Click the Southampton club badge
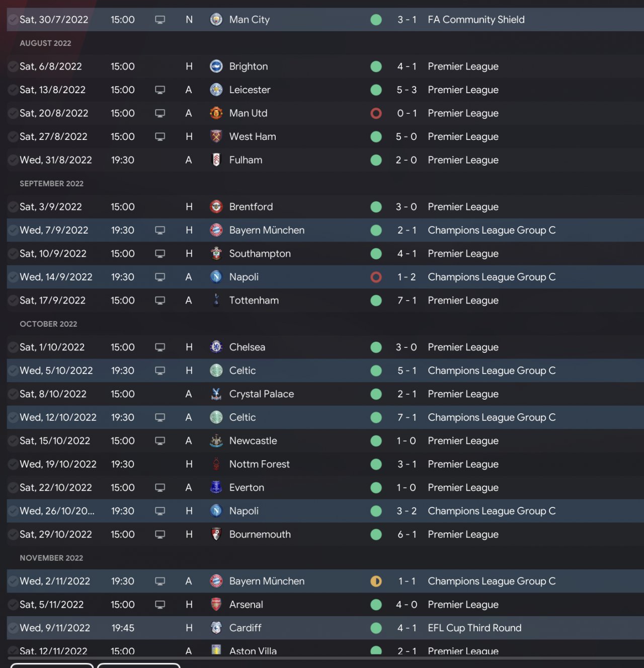The image size is (644, 668). (x=216, y=254)
